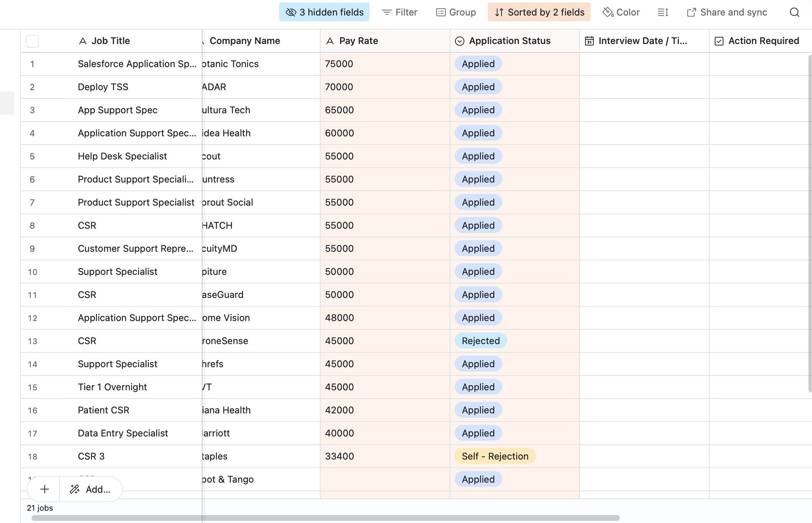Click the hidden fields eye icon
The height and width of the screenshot is (523, 812).
pyautogui.click(x=291, y=12)
